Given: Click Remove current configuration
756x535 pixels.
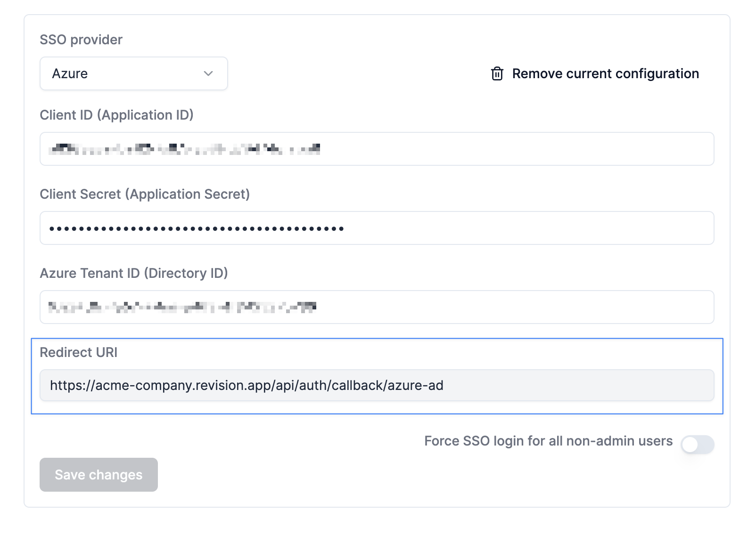Looking at the screenshot, I should [x=605, y=73].
